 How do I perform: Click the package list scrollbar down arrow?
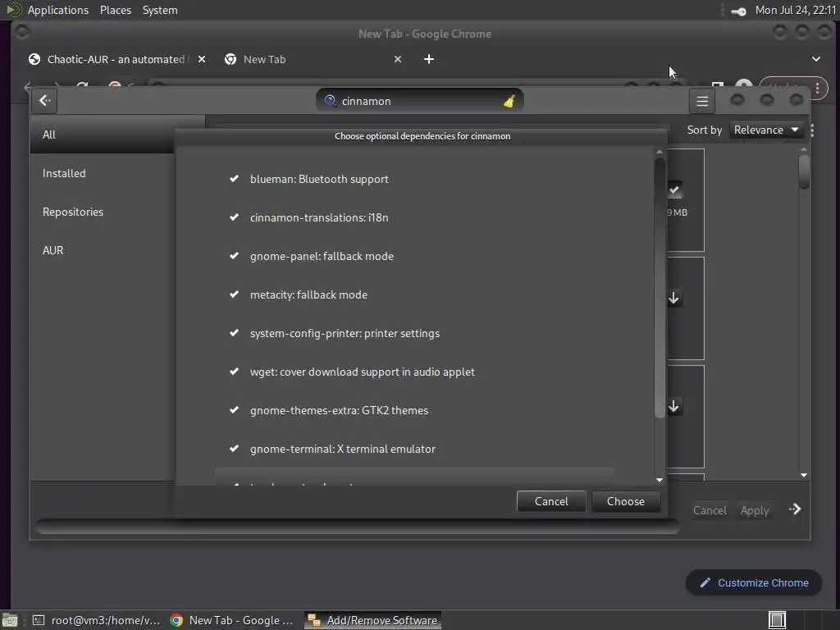(x=804, y=475)
